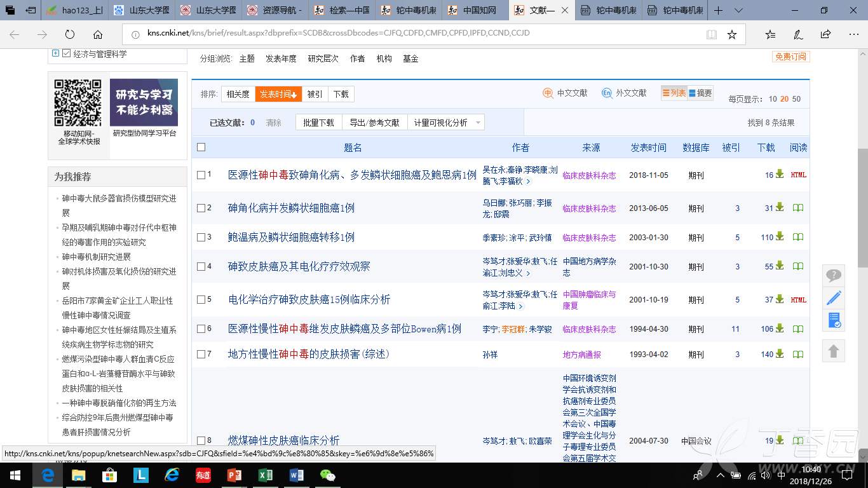The image size is (868, 488).
Task: Open online reader book icon for article 3
Action: [x=798, y=237]
